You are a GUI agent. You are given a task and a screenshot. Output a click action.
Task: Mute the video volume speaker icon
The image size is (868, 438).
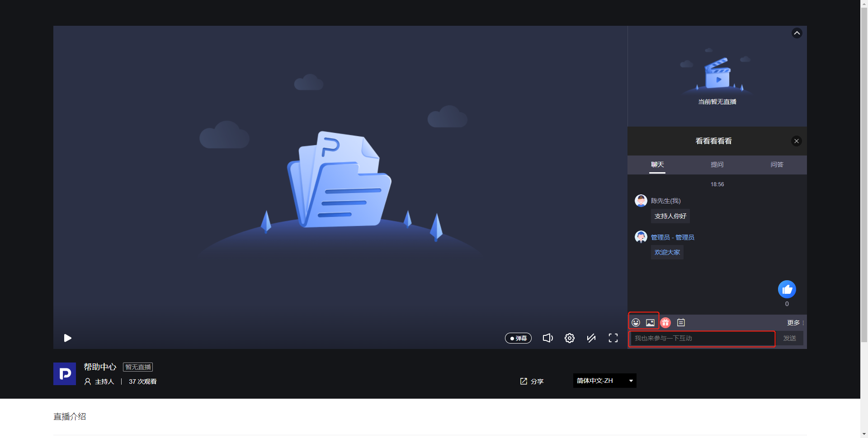click(547, 338)
